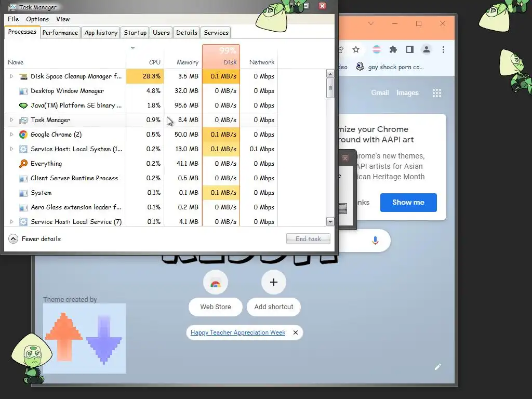Open the Gmail link in Chrome
Image resolution: width=532 pixels, height=399 pixels.
[x=380, y=93]
